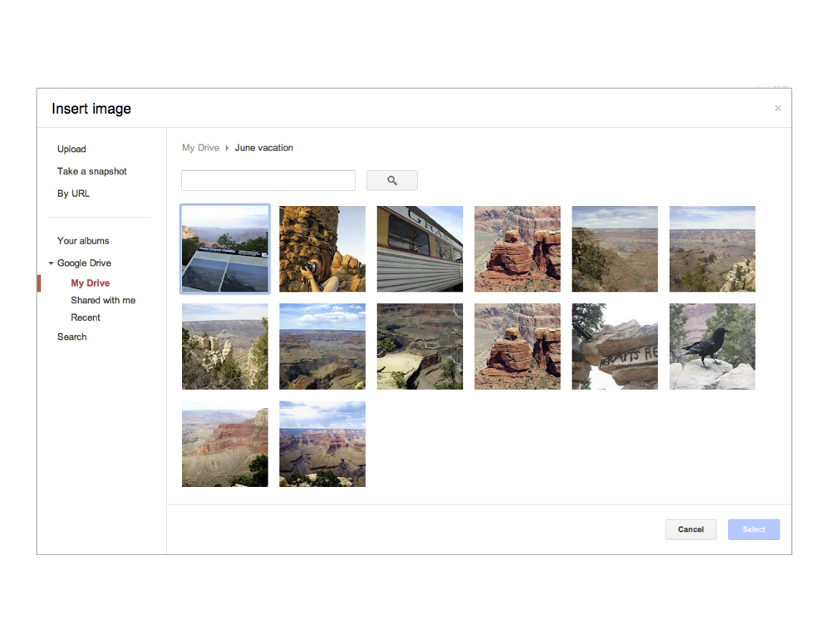Open the Upload option
Viewport: 831px width, 644px height.
click(x=71, y=150)
